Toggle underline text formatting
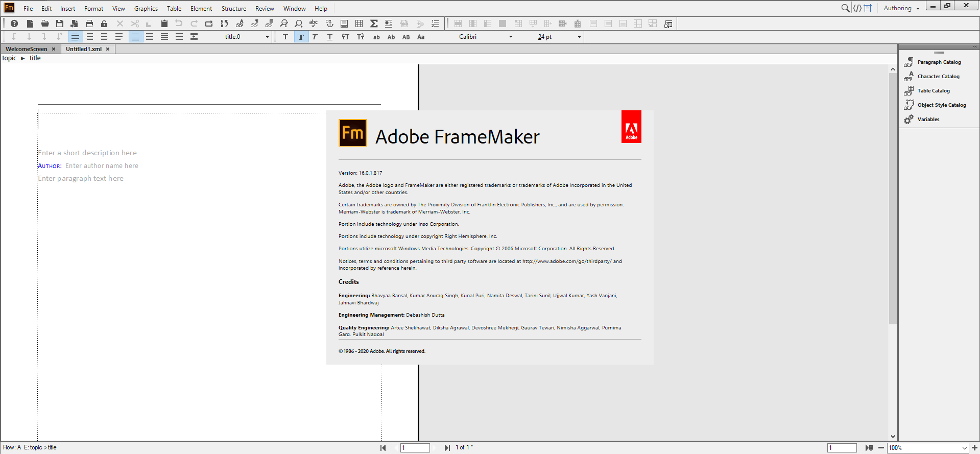980x454 pixels. [330, 37]
